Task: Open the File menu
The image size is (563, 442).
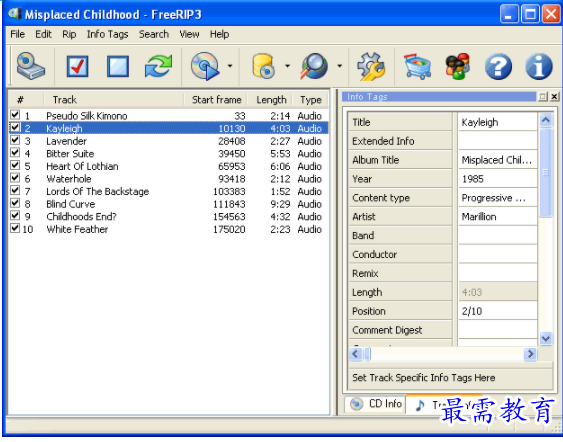Action: [18, 34]
